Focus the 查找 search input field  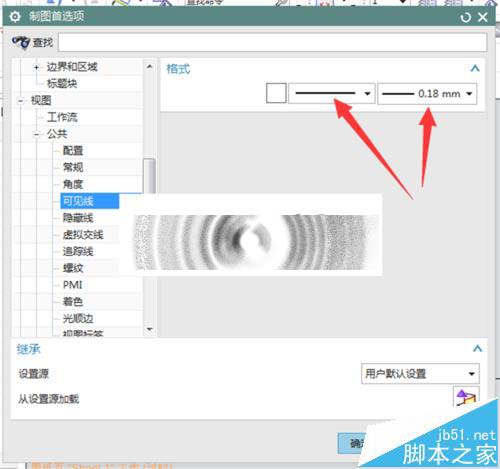tap(272, 42)
